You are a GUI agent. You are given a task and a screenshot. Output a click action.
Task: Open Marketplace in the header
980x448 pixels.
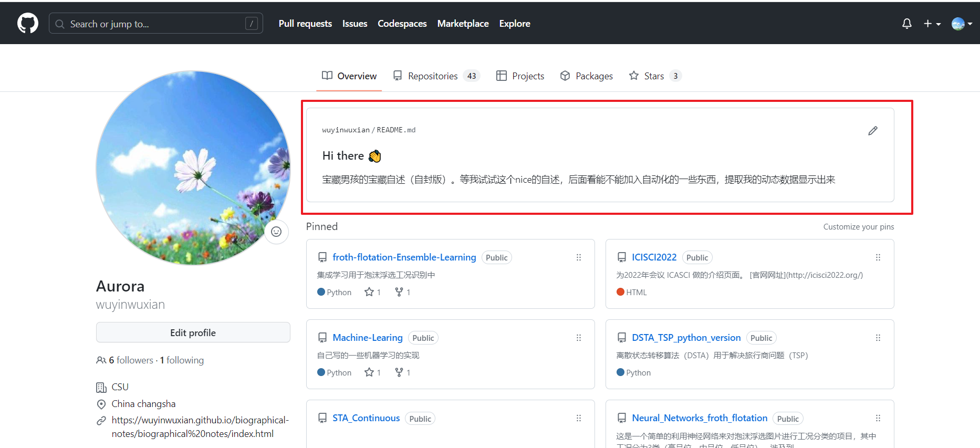[x=463, y=24]
